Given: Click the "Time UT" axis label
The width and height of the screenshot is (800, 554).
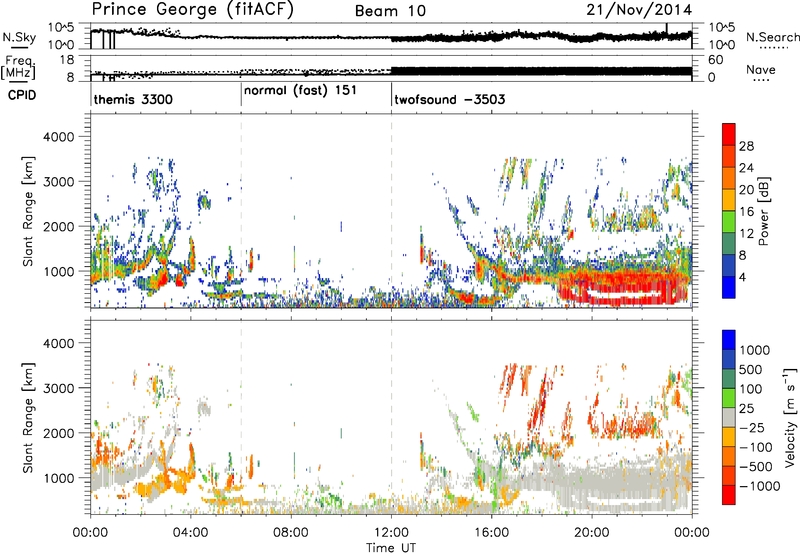Looking at the screenshot, I should coord(391,548).
